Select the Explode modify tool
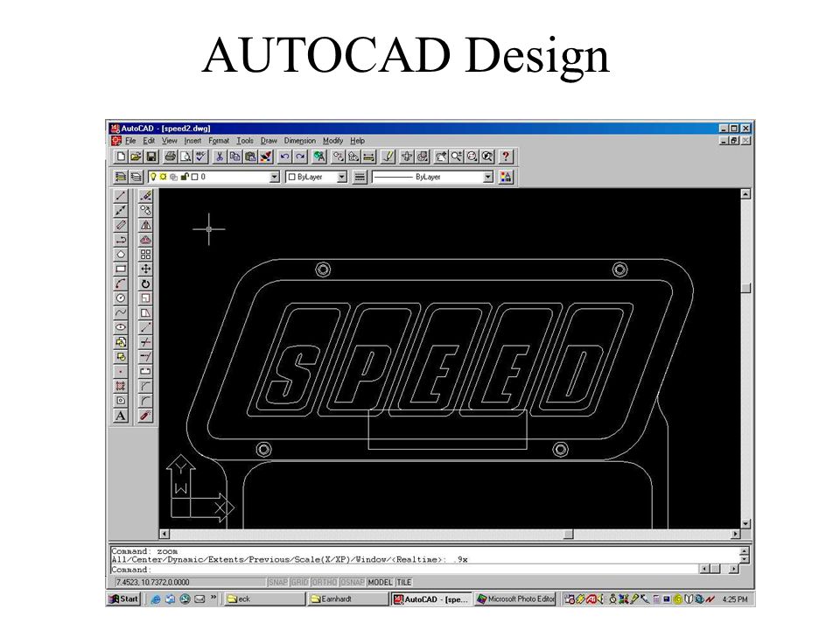 point(145,416)
